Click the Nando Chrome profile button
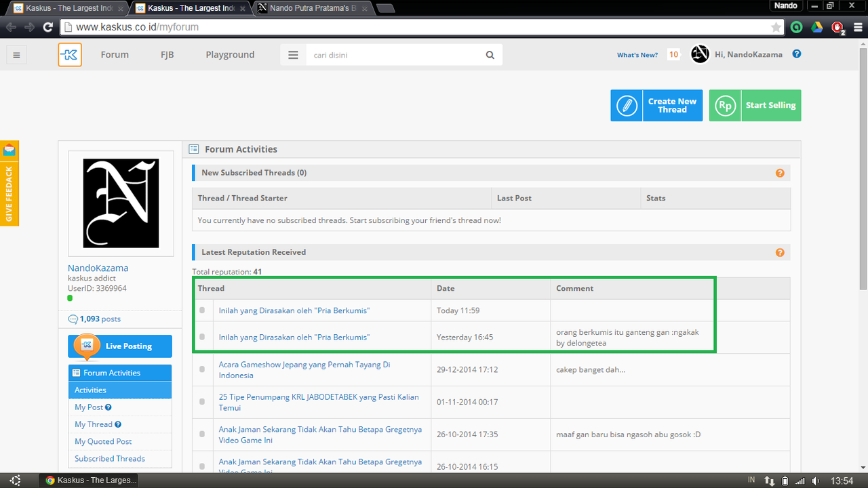 [x=787, y=5]
